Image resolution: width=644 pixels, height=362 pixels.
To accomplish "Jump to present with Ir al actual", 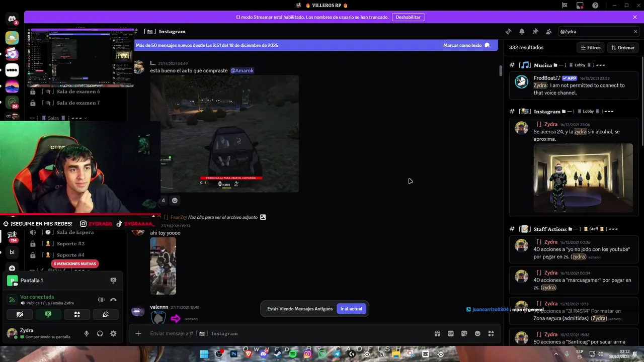I will pyautogui.click(x=351, y=309).
